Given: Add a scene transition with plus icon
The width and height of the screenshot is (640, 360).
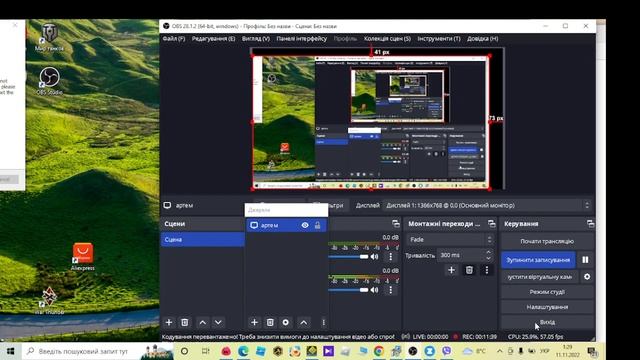Looking at the screenshot, I should coord(451,270).
